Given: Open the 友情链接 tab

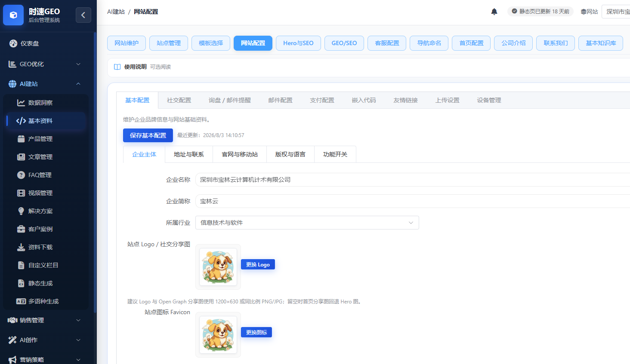Looking at the screenshot, I should click(406, 100).
